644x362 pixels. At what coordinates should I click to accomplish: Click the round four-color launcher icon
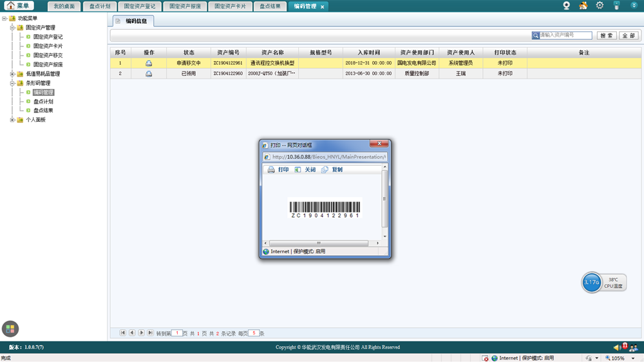[x=10, y=329]
